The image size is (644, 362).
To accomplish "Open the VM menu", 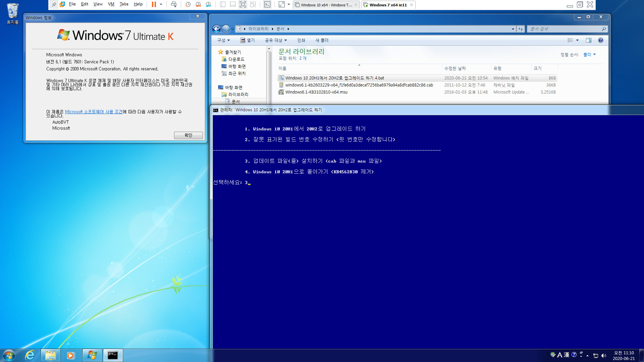I will [x=111, y=4].
